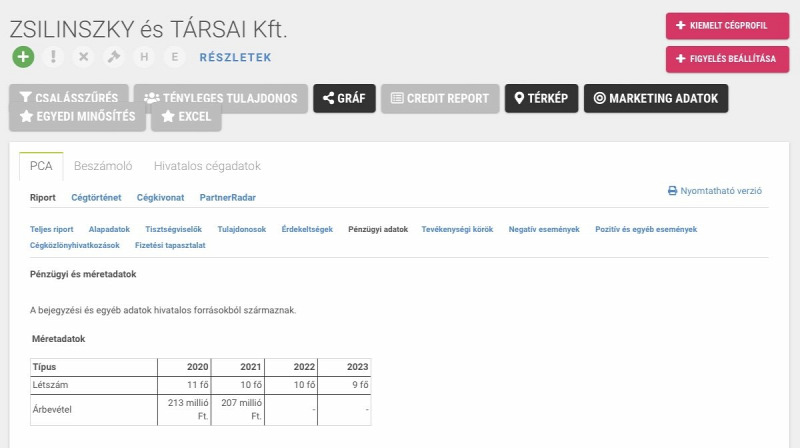Go to the Negatív események section
This screenshot has height=448, width=800.
544,229
